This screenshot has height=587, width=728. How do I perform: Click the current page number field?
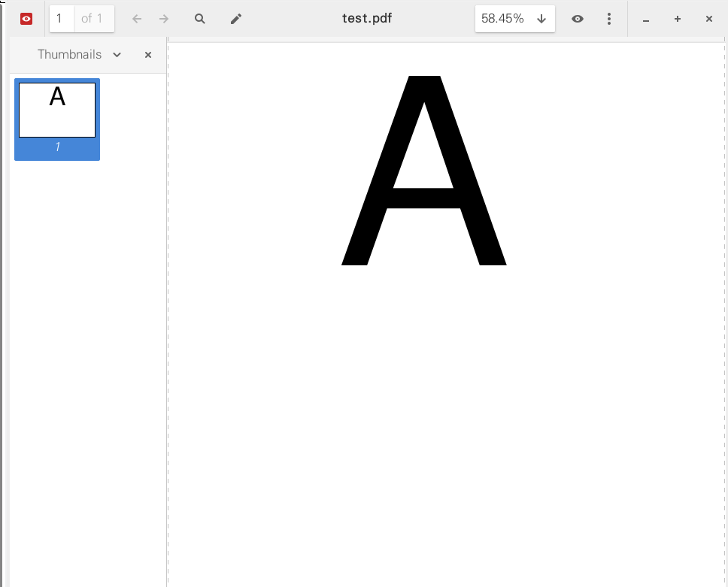point(62,19)
